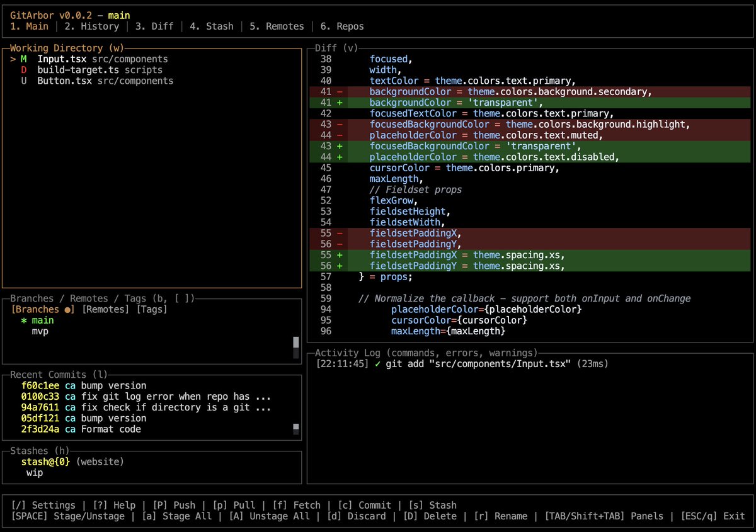
Task: Select stash@{0} entry
Action: pos(72,462)
